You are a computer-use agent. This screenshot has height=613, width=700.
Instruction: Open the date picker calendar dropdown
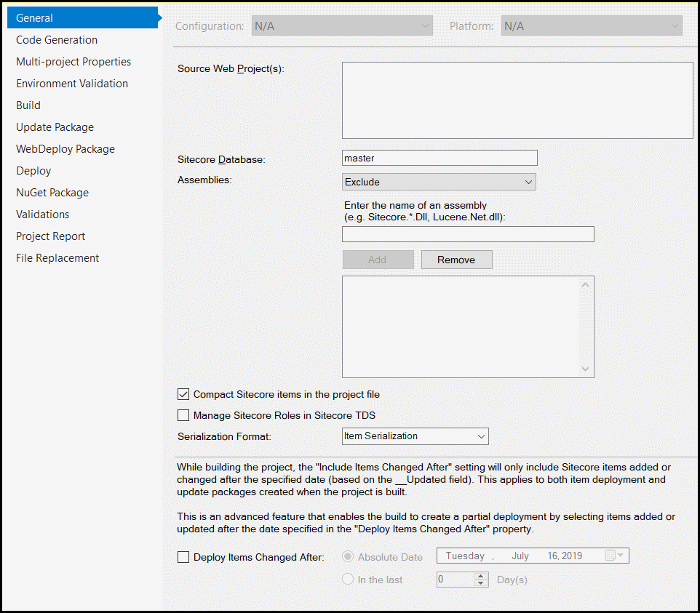pyautogui.click(x=615, y=556)
